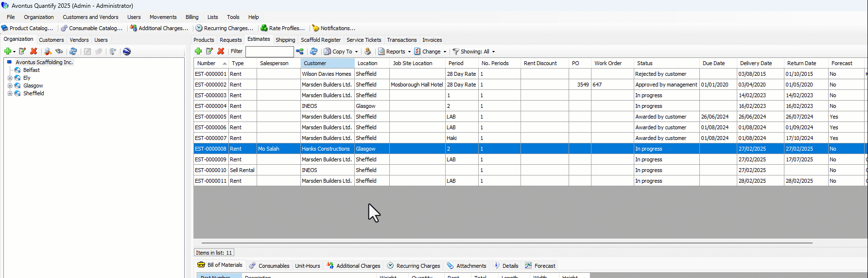Expand the Glasgow branch in tree
The height and width of the screenshot is (278, 868).
click(x=10, y=86)
